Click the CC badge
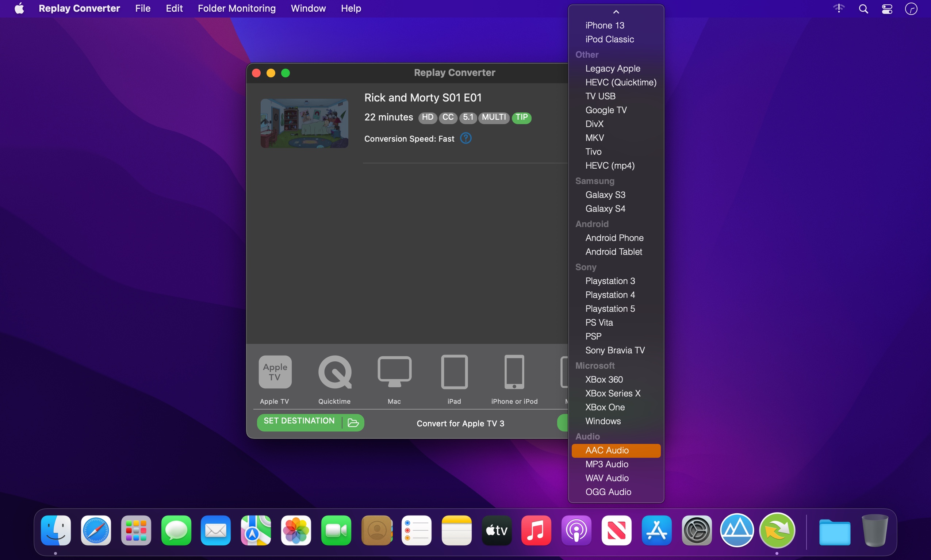931x560 pixels. pos(448,117)
